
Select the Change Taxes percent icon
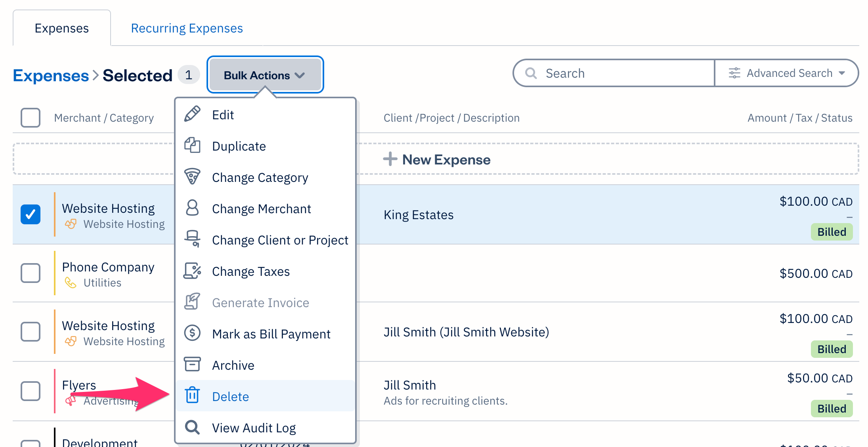[192, 271]
